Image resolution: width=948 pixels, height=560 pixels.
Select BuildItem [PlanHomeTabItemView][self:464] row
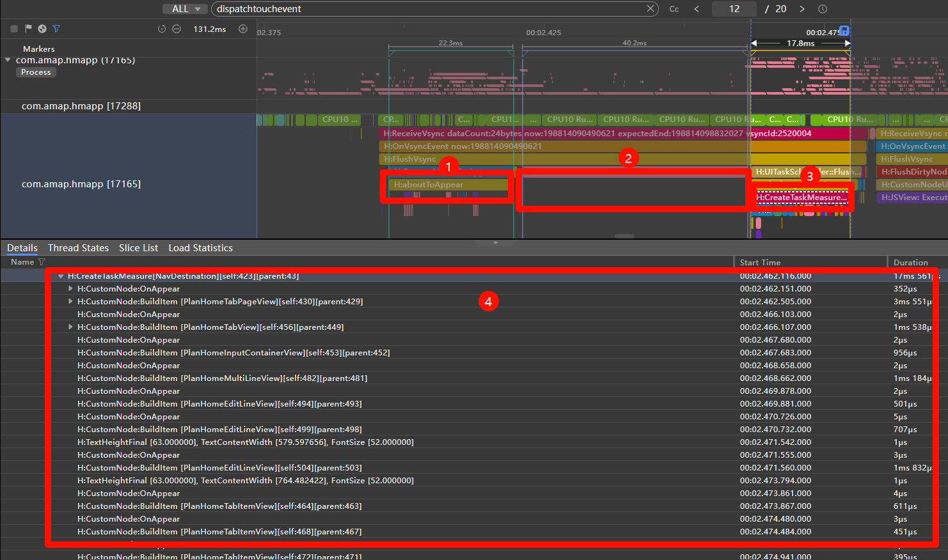[474, 506]
